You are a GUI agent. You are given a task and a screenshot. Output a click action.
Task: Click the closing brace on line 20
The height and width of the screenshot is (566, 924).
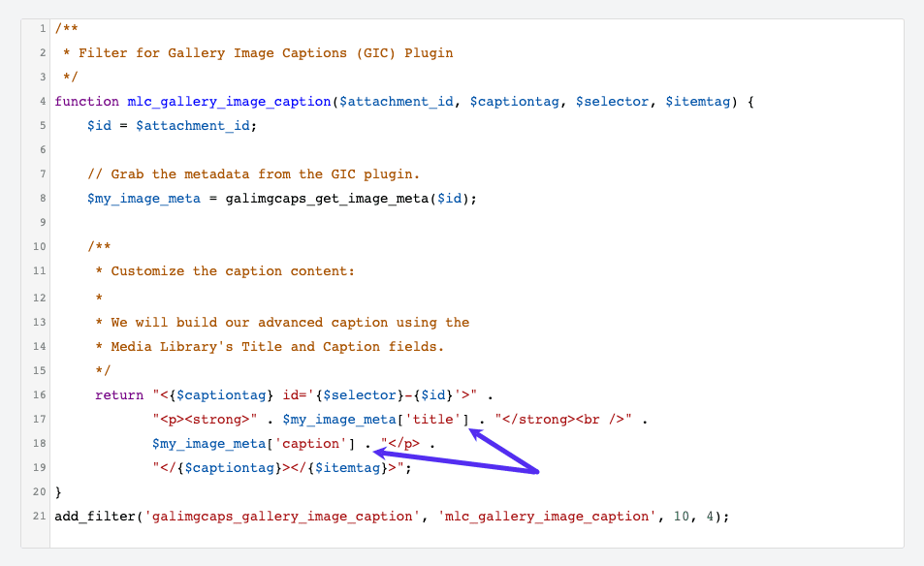pos(56,491)
